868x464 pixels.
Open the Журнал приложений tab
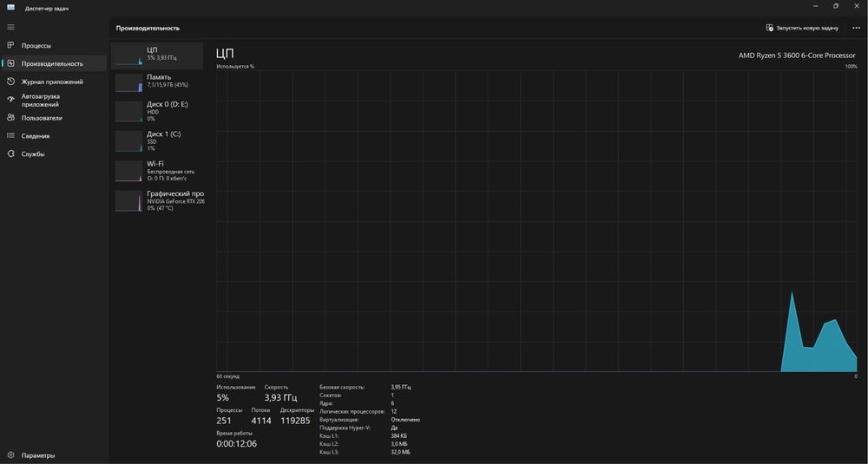point(54,82)
